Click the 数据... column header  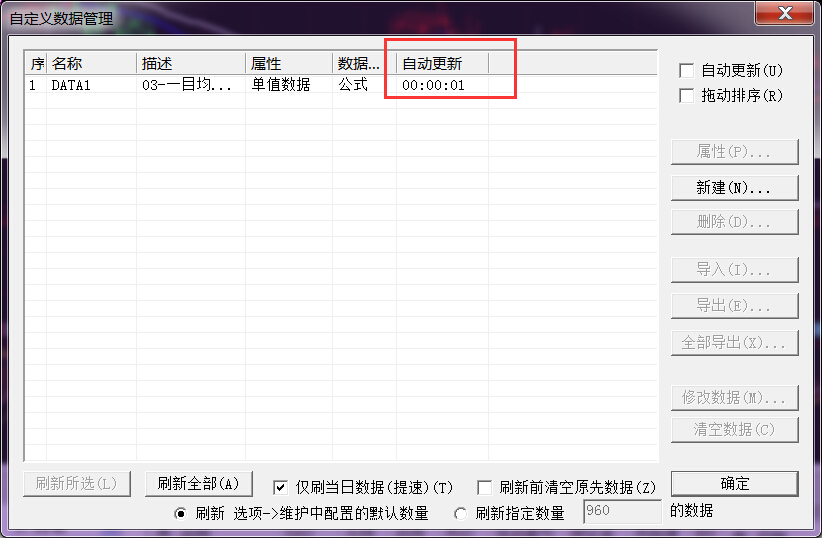(x=364, y=64)
